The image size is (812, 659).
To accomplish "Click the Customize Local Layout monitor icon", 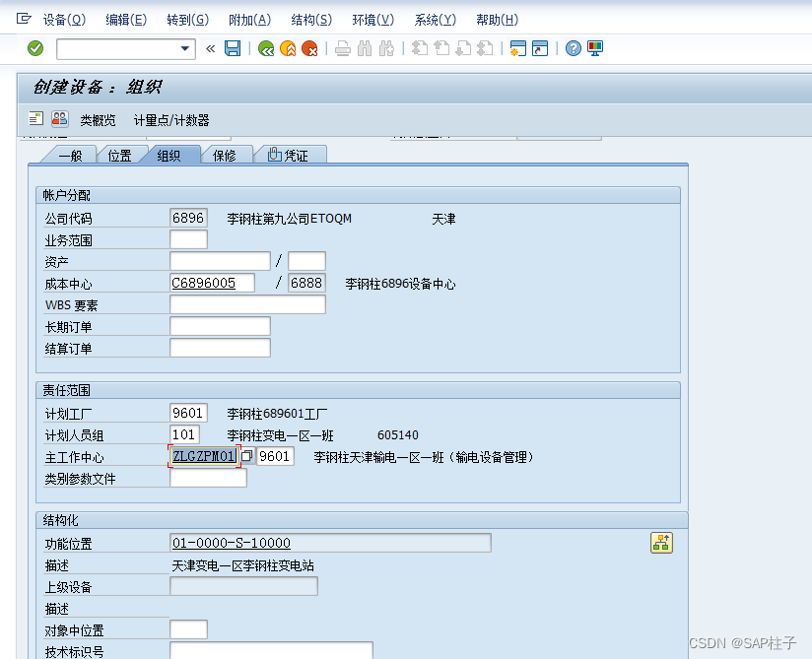I will [595, 48].
